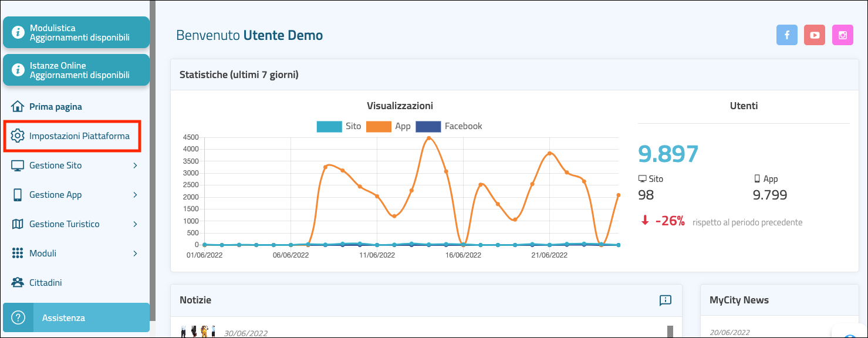The height and width of the screenshot is (338, 868).
Task: Expand the Gestione Sito submenu arrow
Action: (135, 165)
